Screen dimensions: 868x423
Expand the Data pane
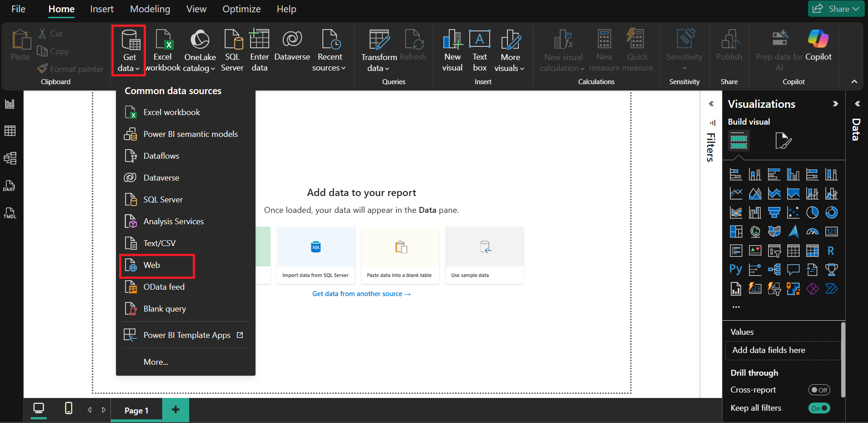click(x=857, y=104)
